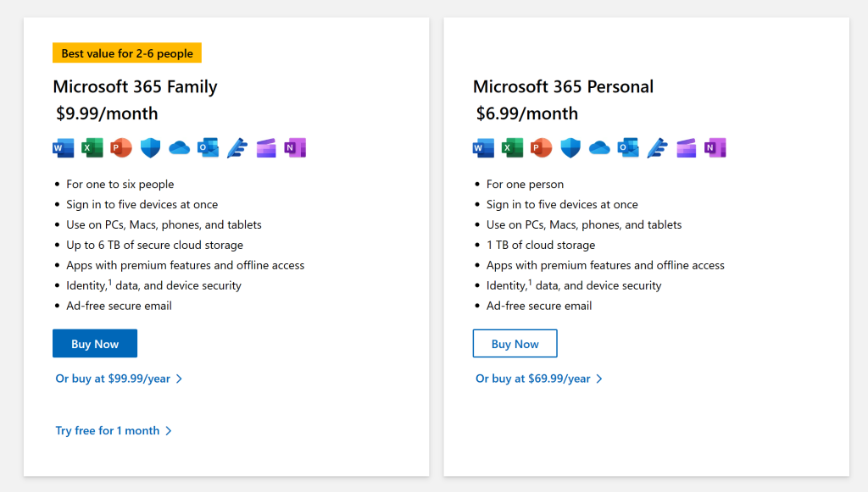
Task: Select the OneNote icon in the Family plan
Action: click(295, 148)
